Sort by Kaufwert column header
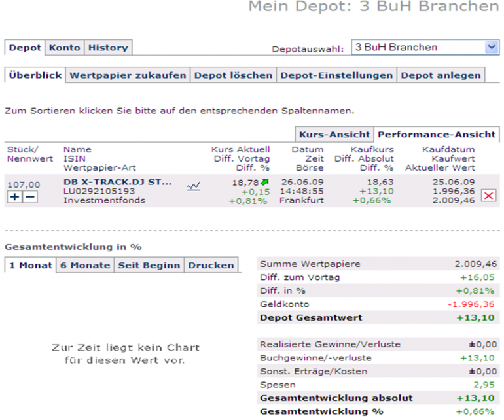Image resolution: width=504 pixels, height=420 pixels. coord(453,159)
